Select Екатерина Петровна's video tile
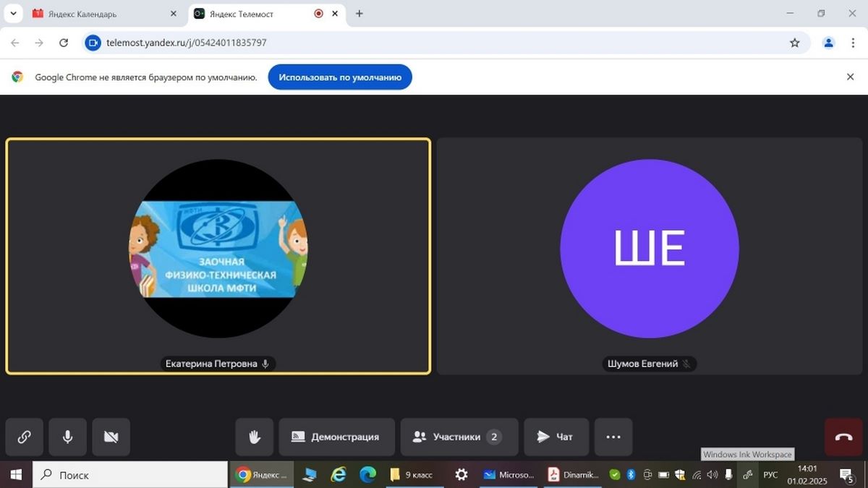This screenshot has width=868, height=488. 218,256
